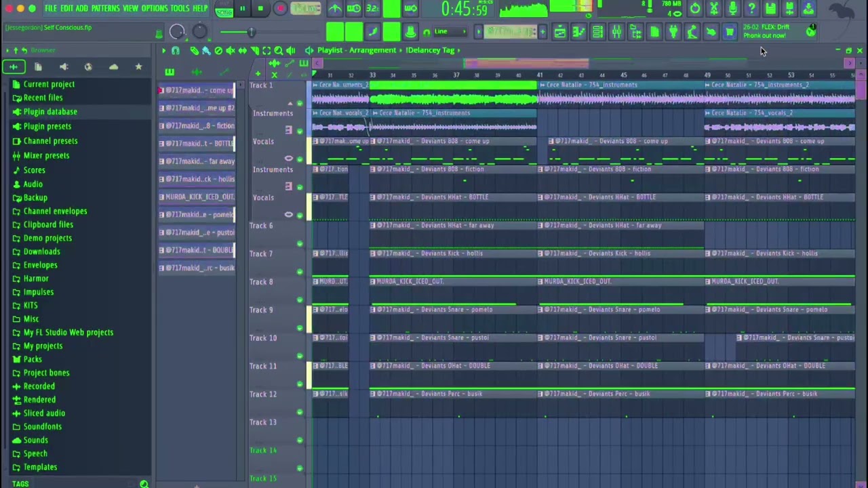This screenshot has width=868, height=488.
Task: Select the Slip tool in Playlist
Action: click(243, 50)
